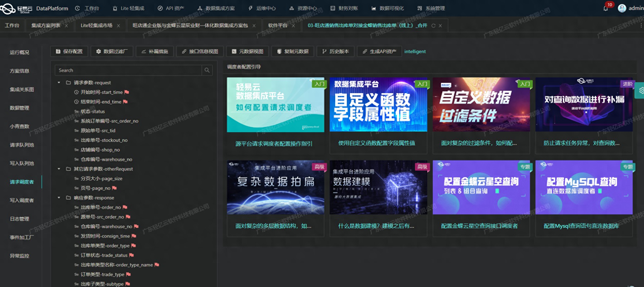Open the settings gear on right edge
Image resolution: width=644 pixels, height=287 pixels.
coord(641,90)
